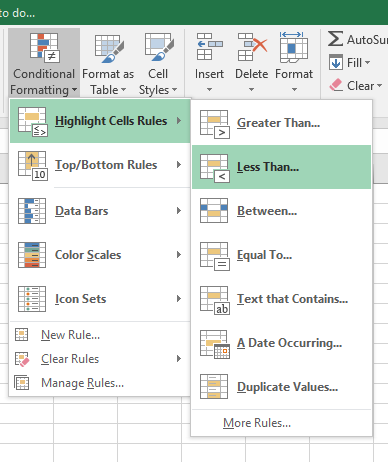Expand the Delete dropdown arrow
388x462 pixels.
tap(252, 89)
